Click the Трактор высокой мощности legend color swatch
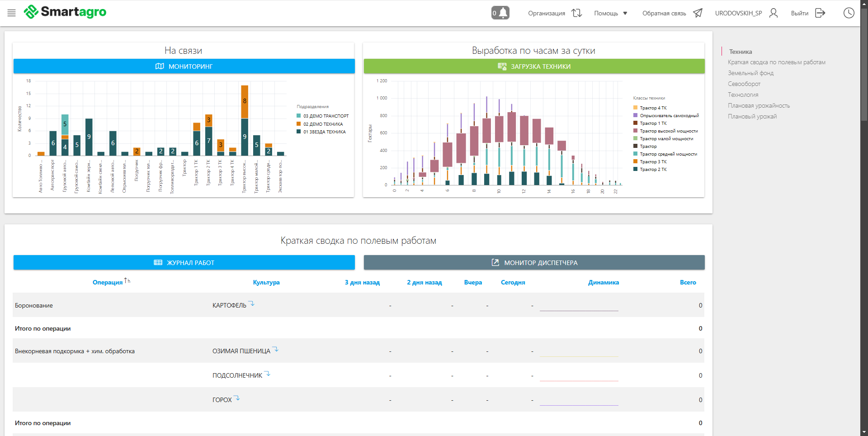Screen dimensions: 868x436 pos(635,131)
